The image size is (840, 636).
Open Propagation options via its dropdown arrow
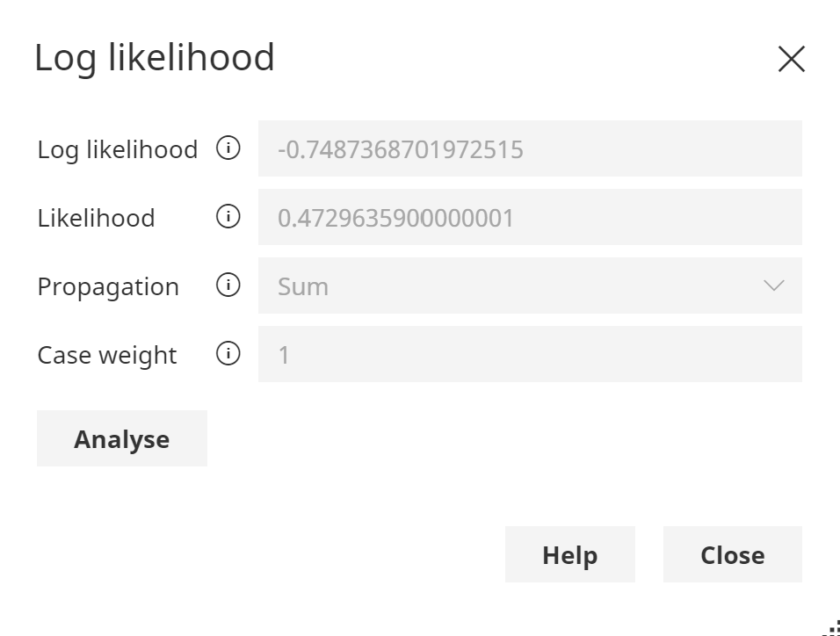pyautogui.click(x=772, y=285)
